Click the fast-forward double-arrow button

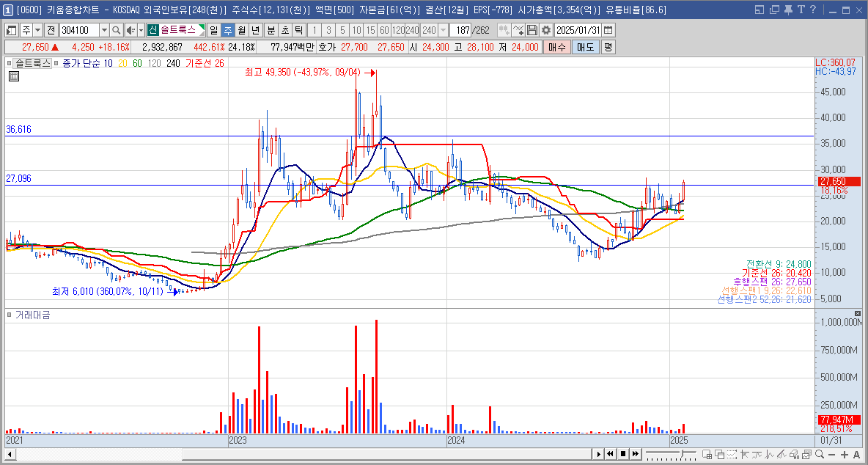pyautogui.click(x=636, y=454)
